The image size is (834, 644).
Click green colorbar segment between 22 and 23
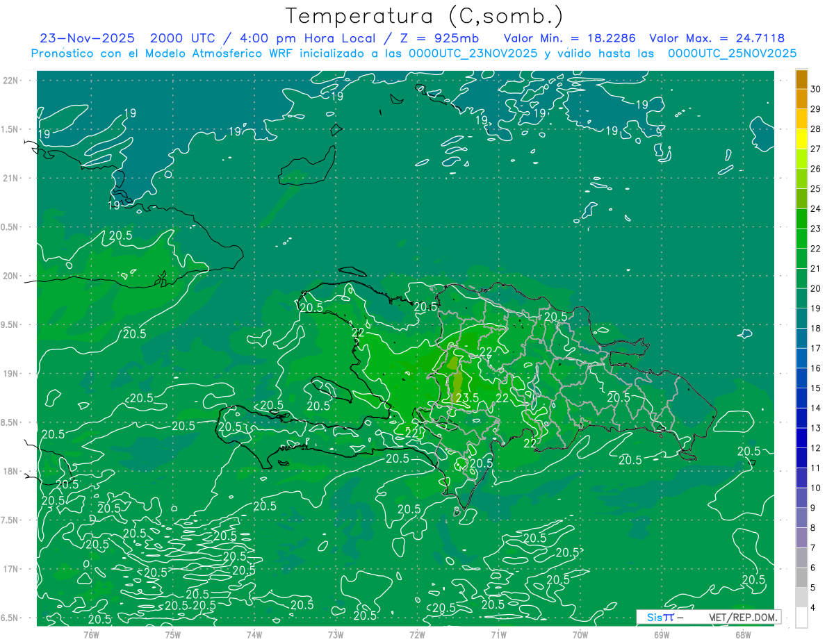(x=801, y=238)
